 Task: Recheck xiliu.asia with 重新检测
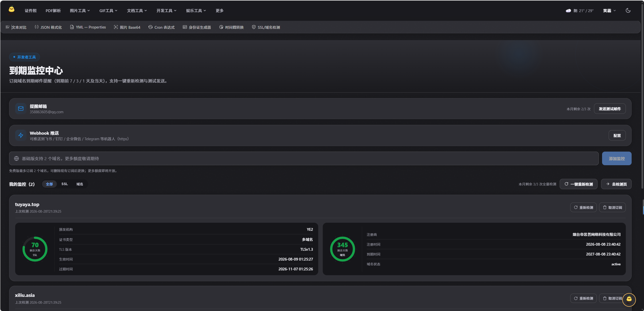click(x=583, y=298)
